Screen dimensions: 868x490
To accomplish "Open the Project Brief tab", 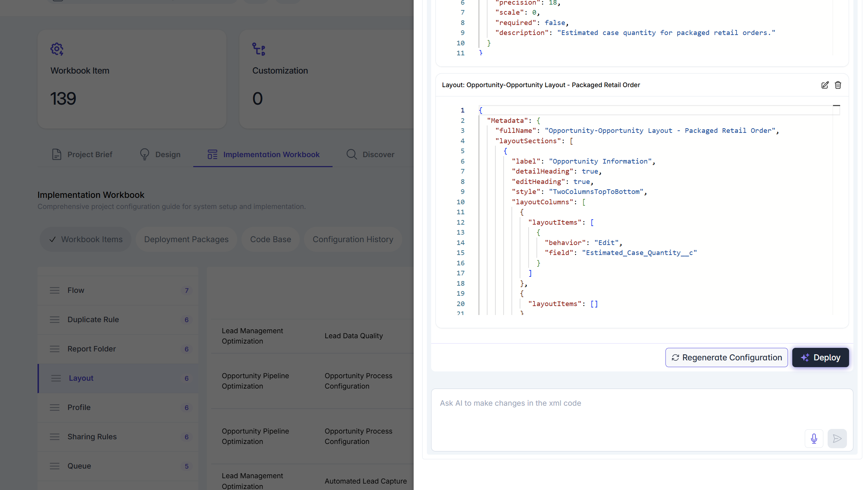I will 82,154.
